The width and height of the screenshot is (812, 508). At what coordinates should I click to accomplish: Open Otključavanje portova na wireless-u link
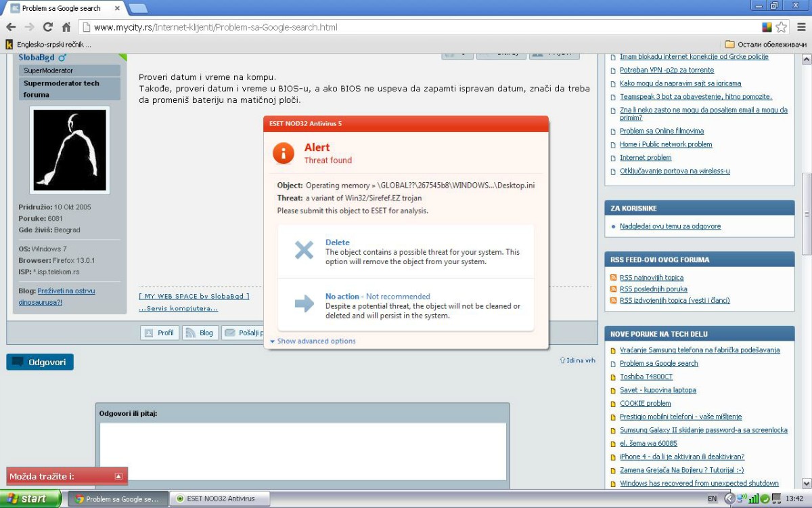coord(675,171)
